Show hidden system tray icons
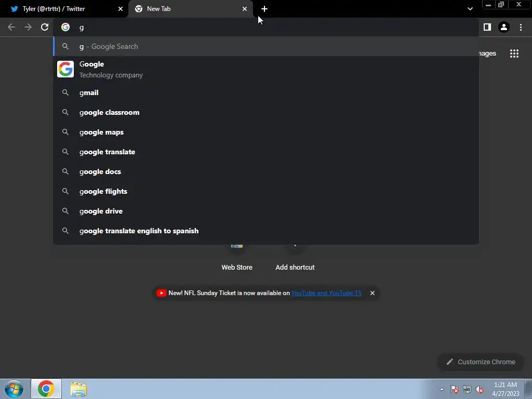Screen dimensions: 532x399 click(x=442, y=389)
